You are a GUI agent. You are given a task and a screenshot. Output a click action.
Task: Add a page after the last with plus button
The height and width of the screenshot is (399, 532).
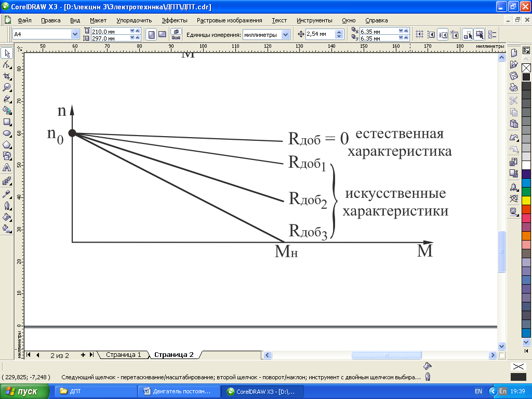point(83,355)
